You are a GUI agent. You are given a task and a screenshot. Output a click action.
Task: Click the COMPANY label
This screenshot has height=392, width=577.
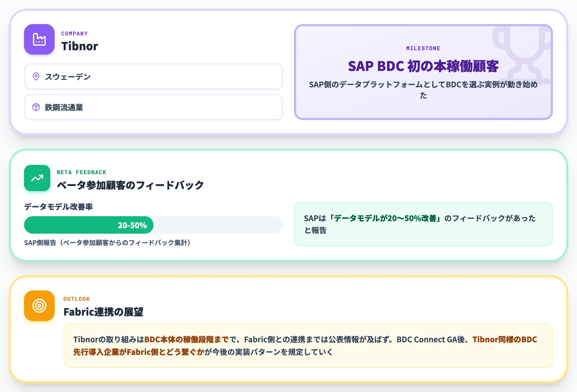(x=74, y=34)
